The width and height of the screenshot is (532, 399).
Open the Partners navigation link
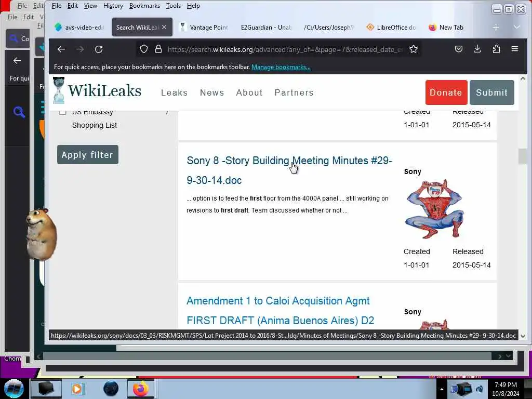coord(294,92)
